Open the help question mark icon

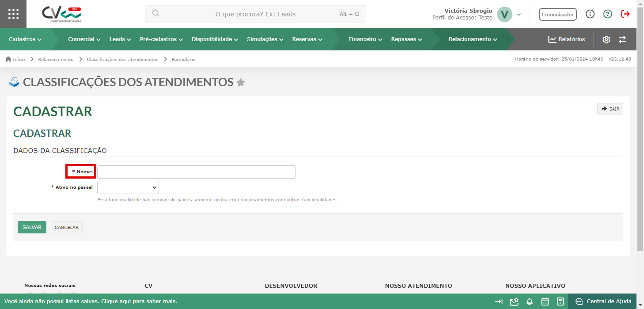[608, 14]
